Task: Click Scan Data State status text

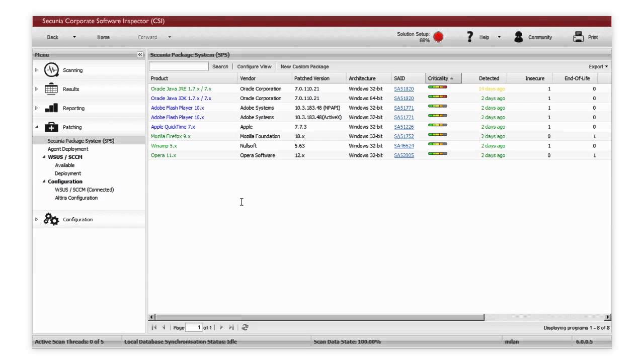Action: click(347, 342)
